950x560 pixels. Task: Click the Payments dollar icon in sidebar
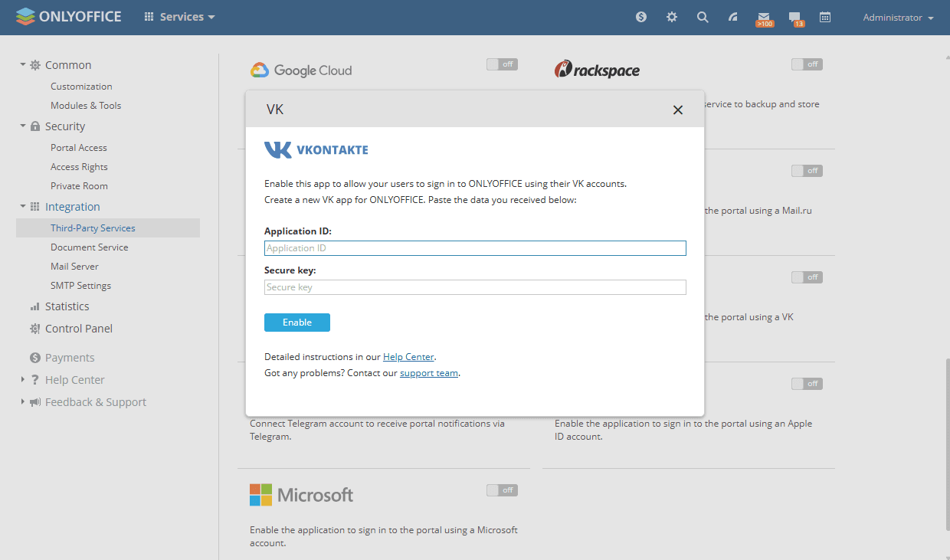(x=35, y=358)
